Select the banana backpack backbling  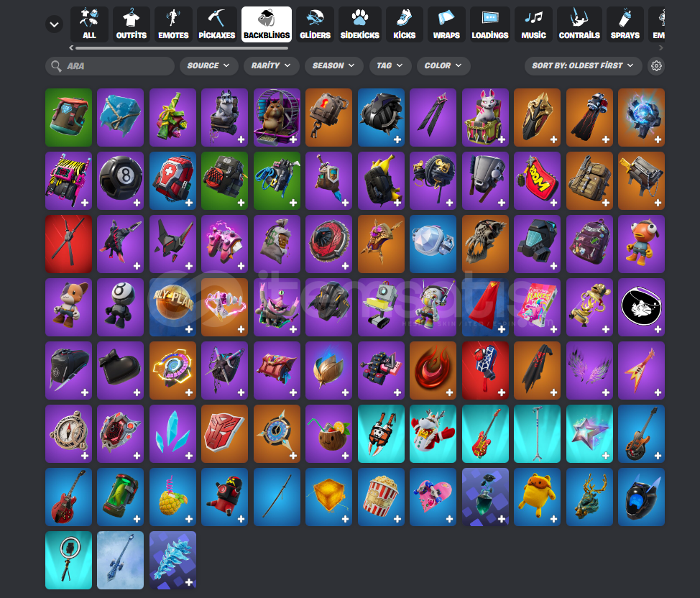point(381,181)
